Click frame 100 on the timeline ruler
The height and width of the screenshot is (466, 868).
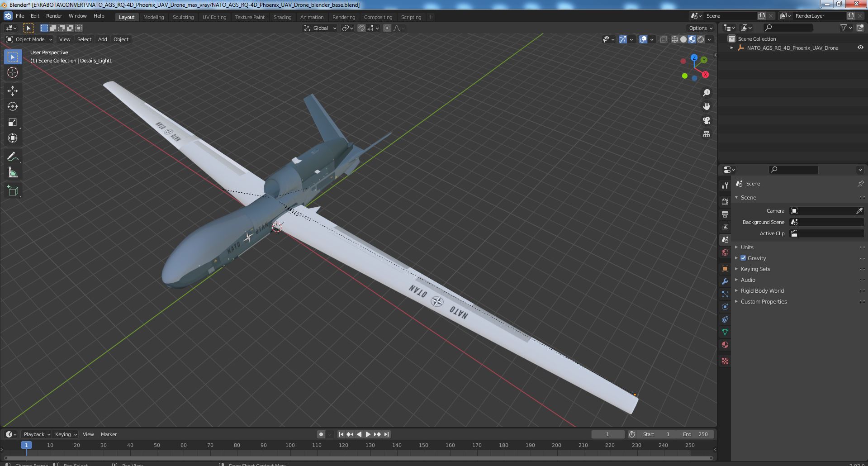pos(290,445)
